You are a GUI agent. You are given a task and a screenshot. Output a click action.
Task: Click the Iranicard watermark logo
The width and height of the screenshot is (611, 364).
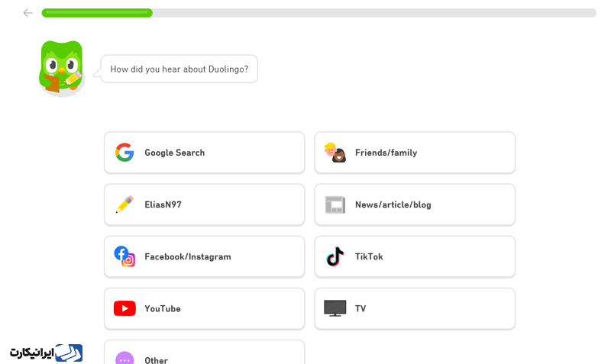(x=47, y=353)
